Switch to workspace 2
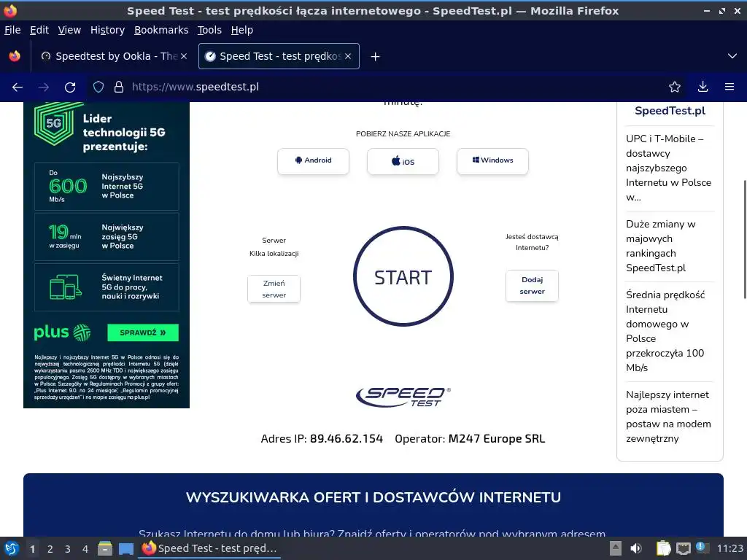Image resolution: width=747 pixels, height=560 pixels. click(x=50, y=549)
